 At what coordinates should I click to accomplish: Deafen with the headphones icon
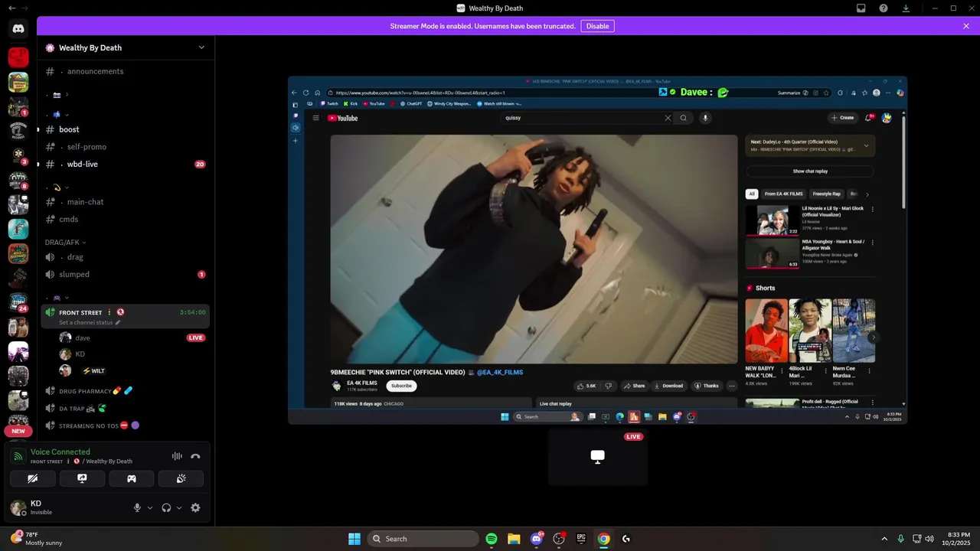pos(166,507)
